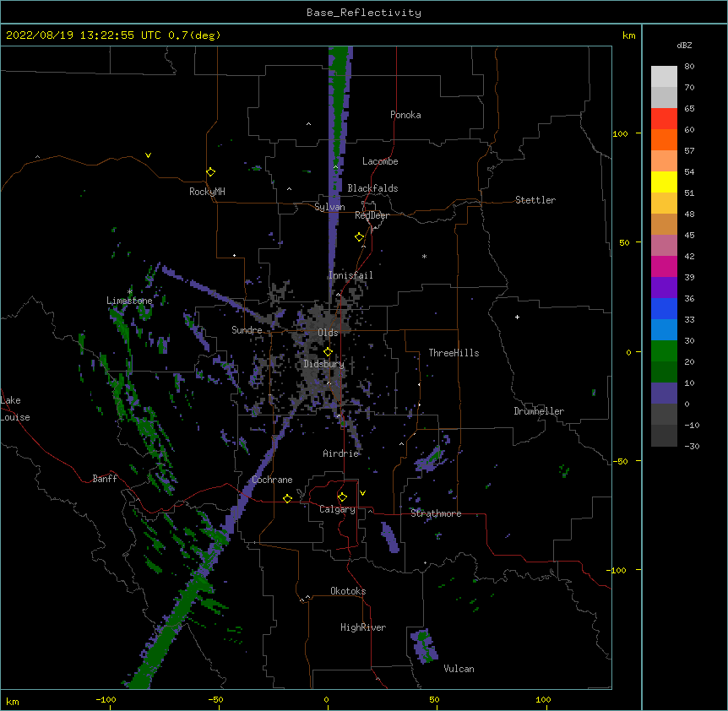Pick the red 60-65 dBZ legend swatch
728x711 pixels.
click(664, 118)
